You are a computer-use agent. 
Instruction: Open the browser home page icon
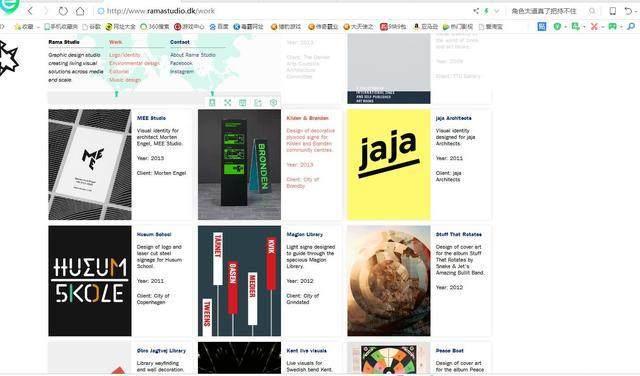coord(80,11)
